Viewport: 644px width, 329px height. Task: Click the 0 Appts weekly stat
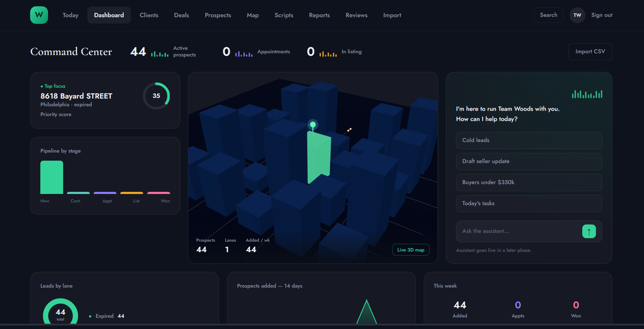point(518,309)
